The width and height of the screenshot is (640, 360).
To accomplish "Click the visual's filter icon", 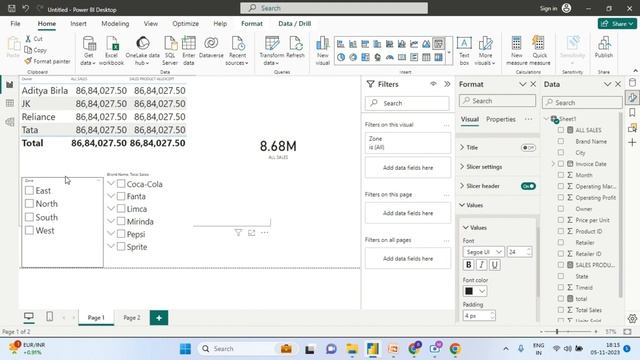I will coord(238,233).
